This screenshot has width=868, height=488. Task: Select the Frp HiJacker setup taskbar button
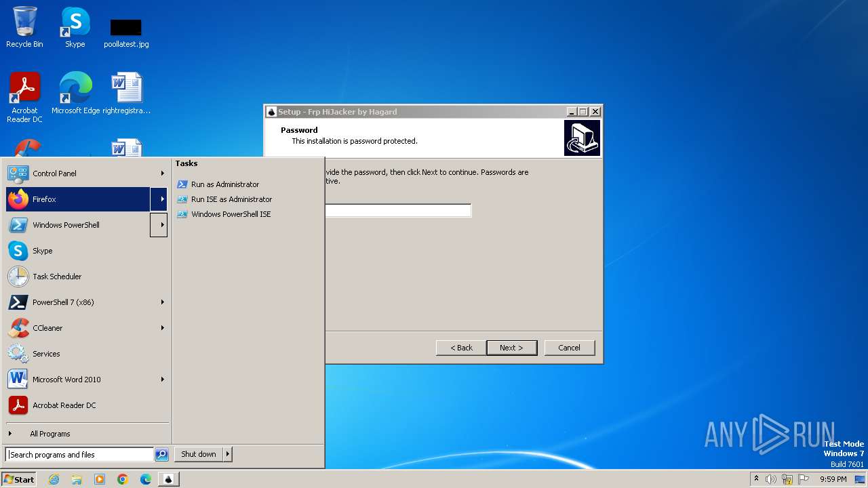pos(169,479)
